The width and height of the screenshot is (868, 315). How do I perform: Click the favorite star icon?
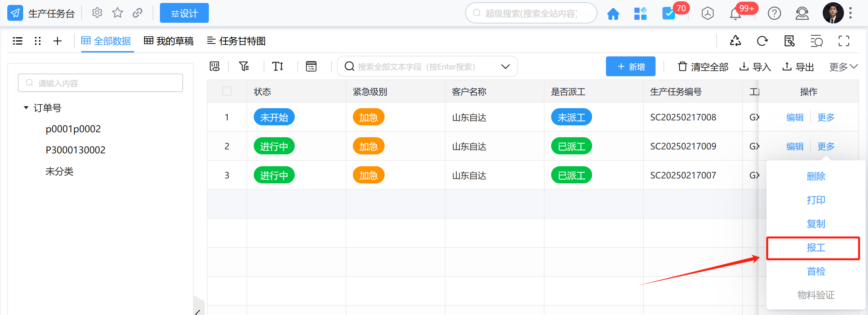click(117, 13)
